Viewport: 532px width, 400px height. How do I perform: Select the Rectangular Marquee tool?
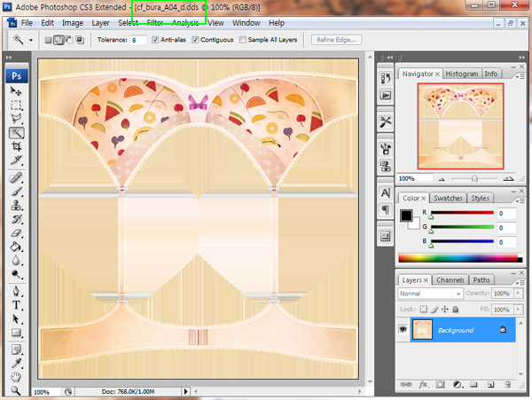tap(16, 106)
